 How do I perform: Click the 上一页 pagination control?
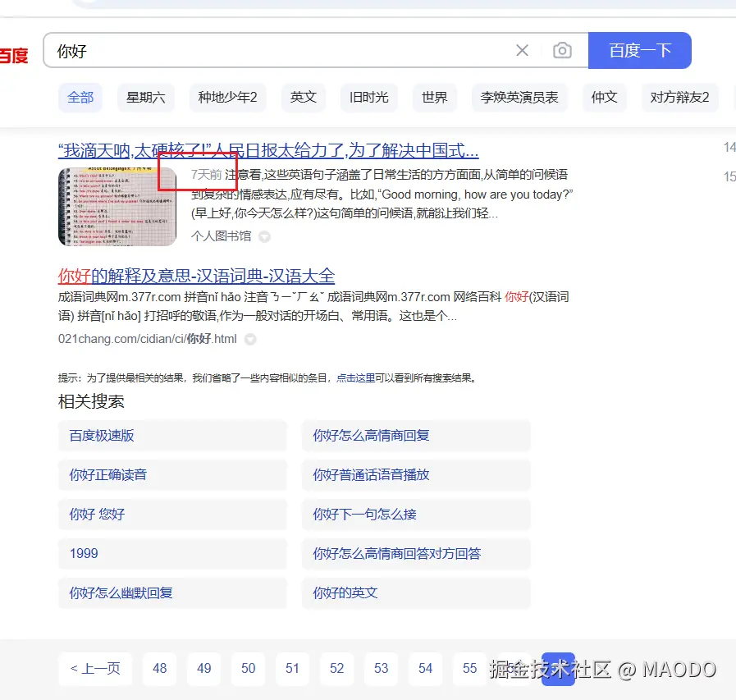click(94, 669)
